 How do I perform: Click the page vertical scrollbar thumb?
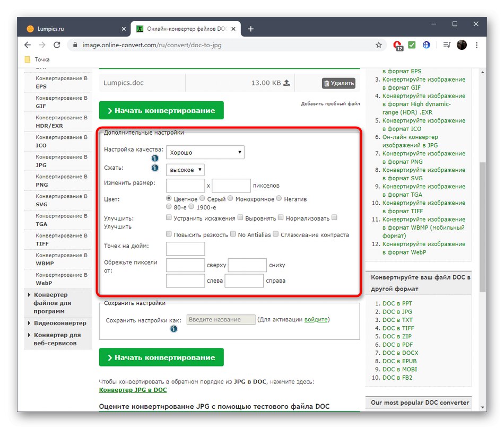pos(482,227)
